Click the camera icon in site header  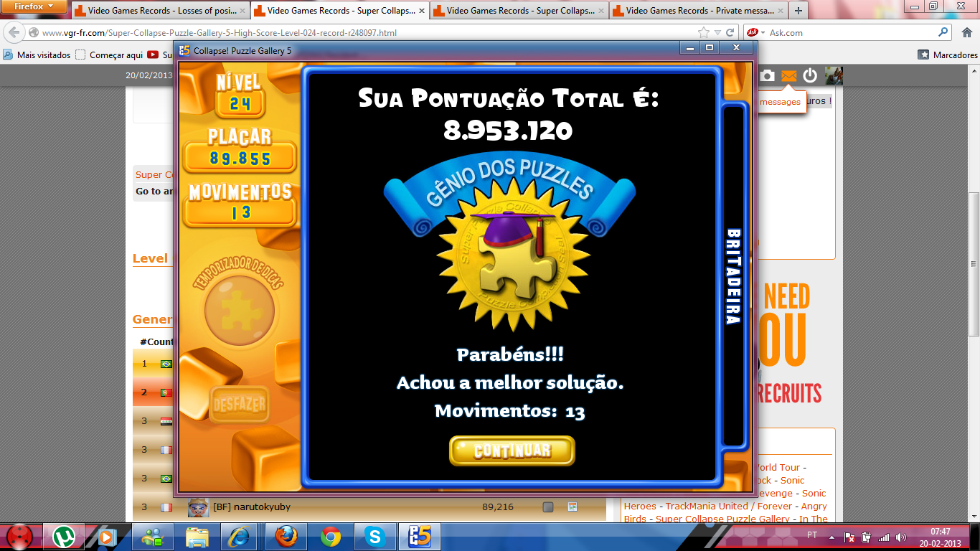768,75
